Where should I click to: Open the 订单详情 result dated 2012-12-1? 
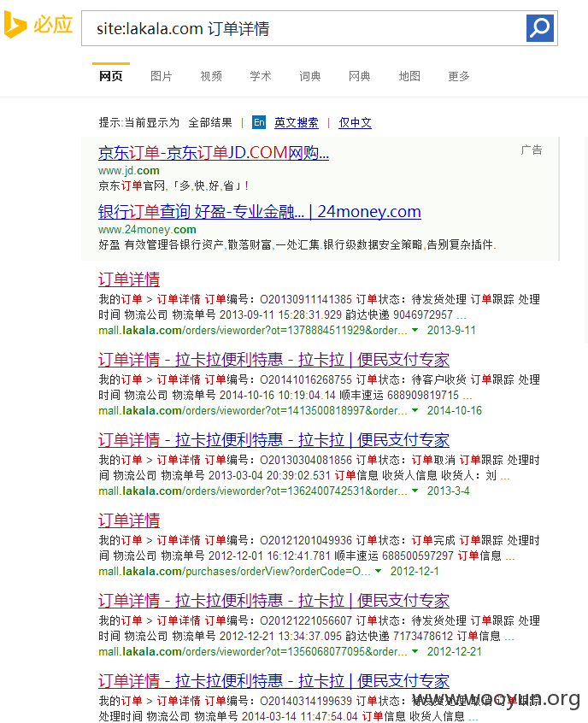coord(129,520)
